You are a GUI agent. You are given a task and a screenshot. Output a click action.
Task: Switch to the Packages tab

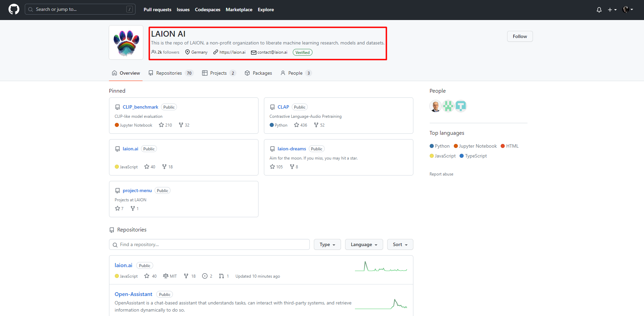coord(258,73)
